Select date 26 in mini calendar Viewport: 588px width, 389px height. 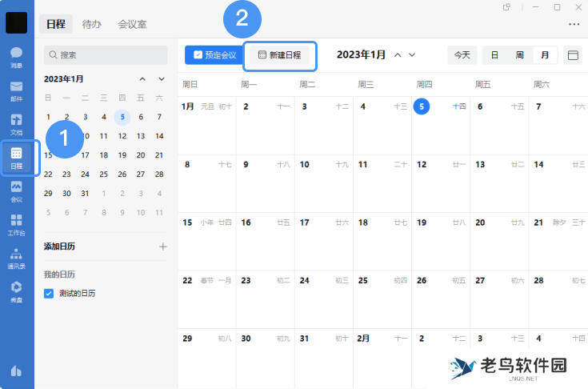(122, 174)
